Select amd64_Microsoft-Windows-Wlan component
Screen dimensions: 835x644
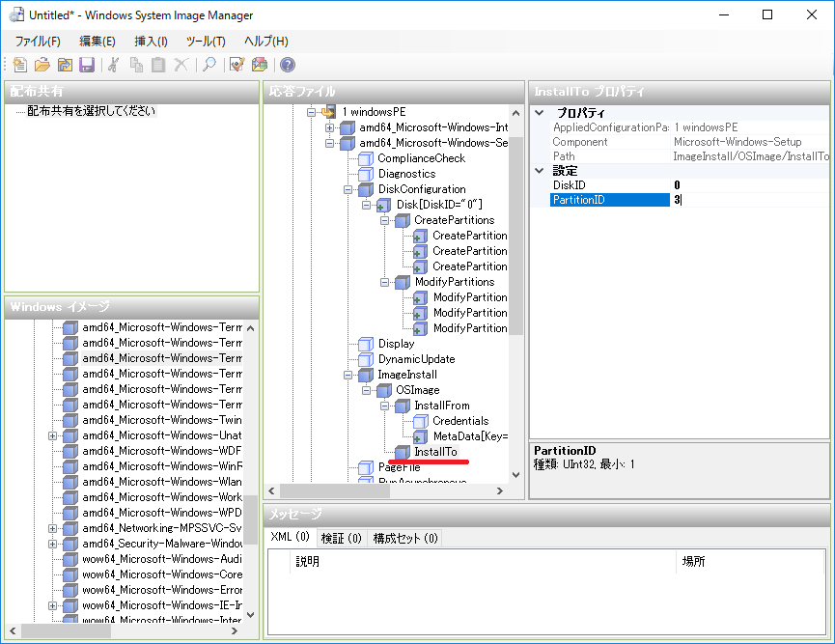tap(162, 482)
